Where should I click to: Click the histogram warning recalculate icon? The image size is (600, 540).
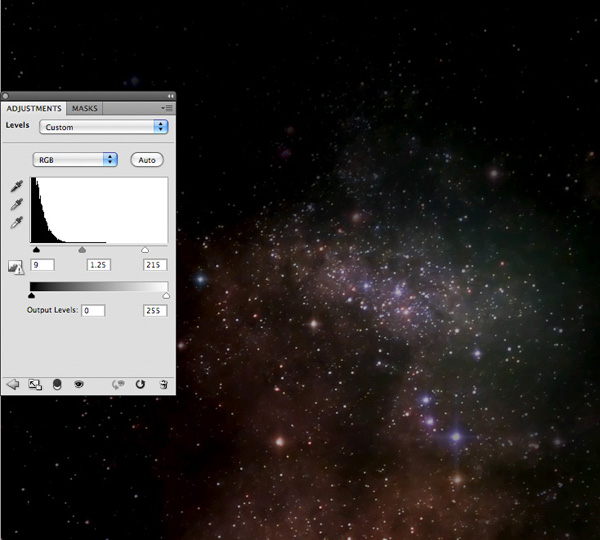[16, 267]
